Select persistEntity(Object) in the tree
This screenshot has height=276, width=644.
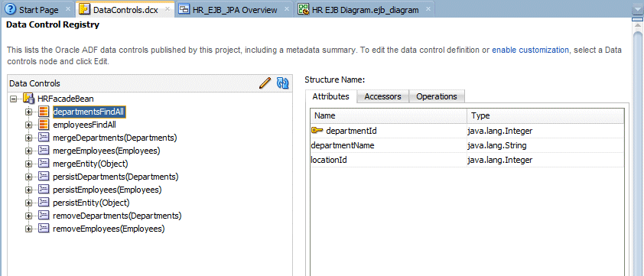pos(91,203)
